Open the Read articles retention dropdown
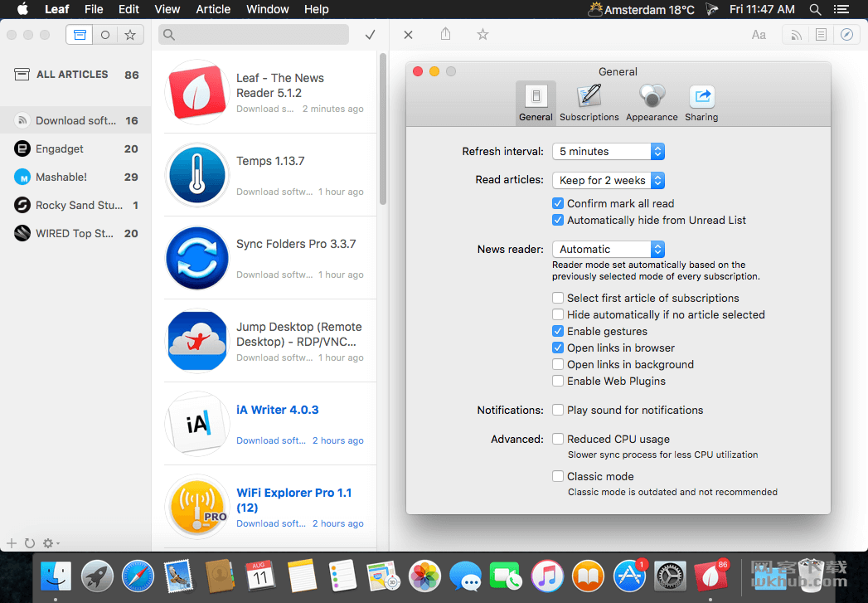Screen dimensions: 868x603 click(609, 180)
